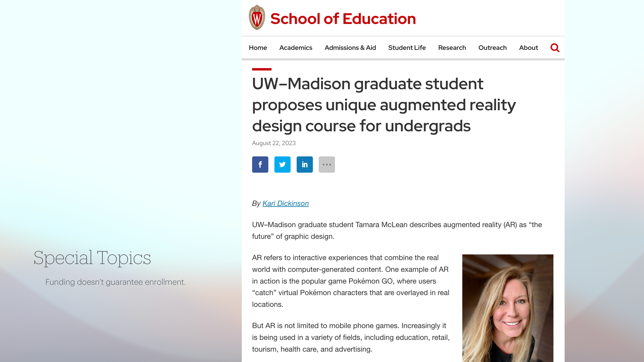Share article on LinkedIn
Viewport: 644px width, 362px height.
(x=305, y=164)
